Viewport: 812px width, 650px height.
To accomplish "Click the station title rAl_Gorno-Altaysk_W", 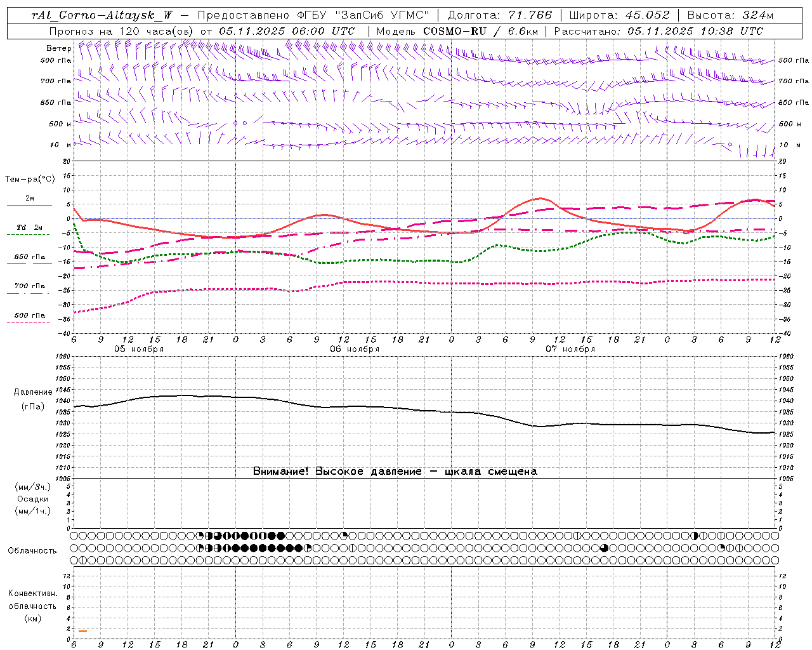I will pyautogui.click(x=103, y=16).
